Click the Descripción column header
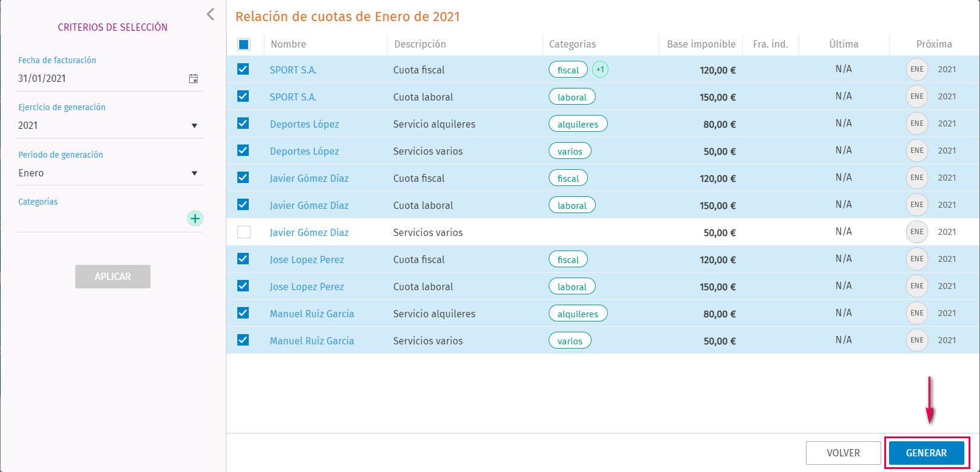980x472 pixels. pos(420,44)
